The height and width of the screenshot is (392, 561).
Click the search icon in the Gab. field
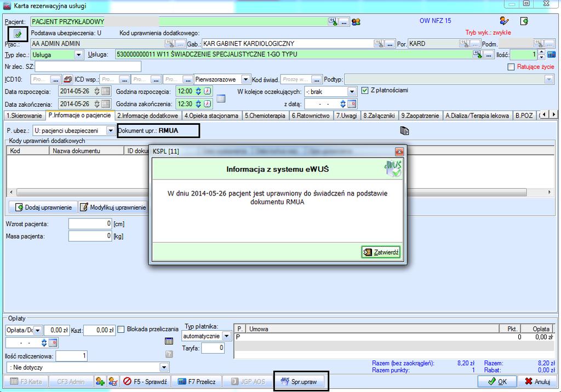pyautogui.click(x=379, y=44)
